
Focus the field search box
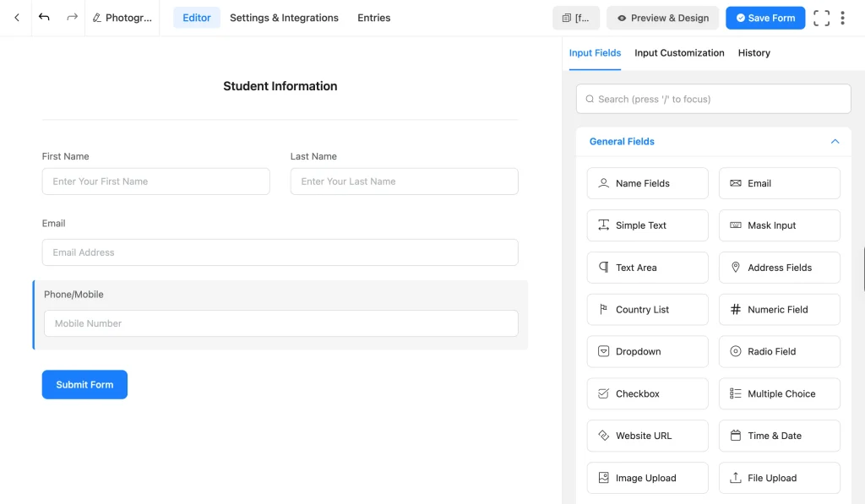[713, 99]
